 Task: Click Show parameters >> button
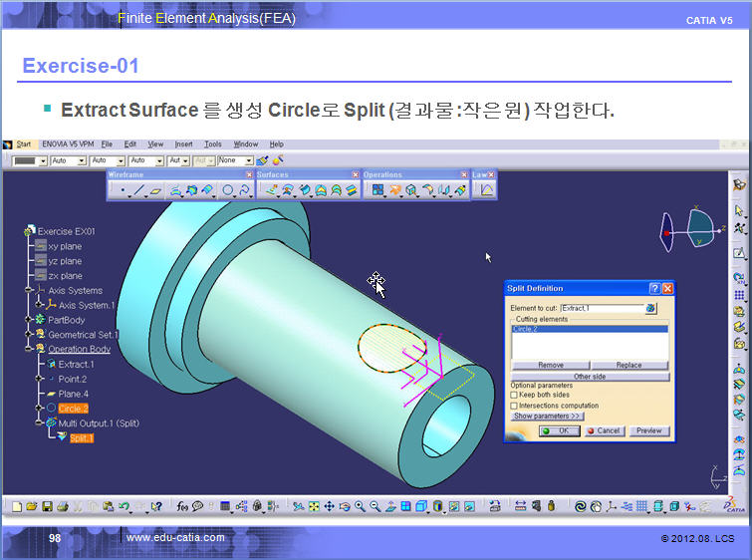pos(547,417)
